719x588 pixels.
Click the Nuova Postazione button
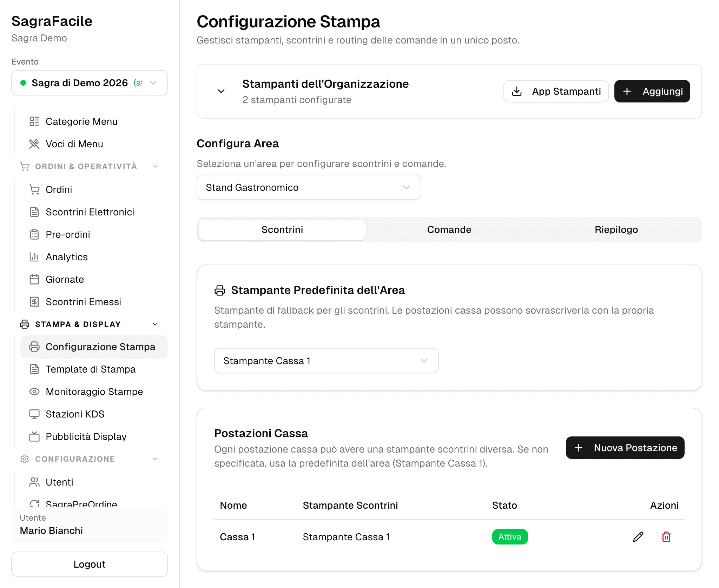[625, 448]
